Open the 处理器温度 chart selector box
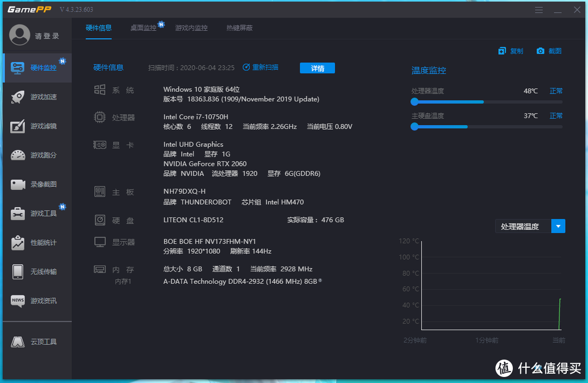This screenshot has height=383, width=588. coord(530,226)
